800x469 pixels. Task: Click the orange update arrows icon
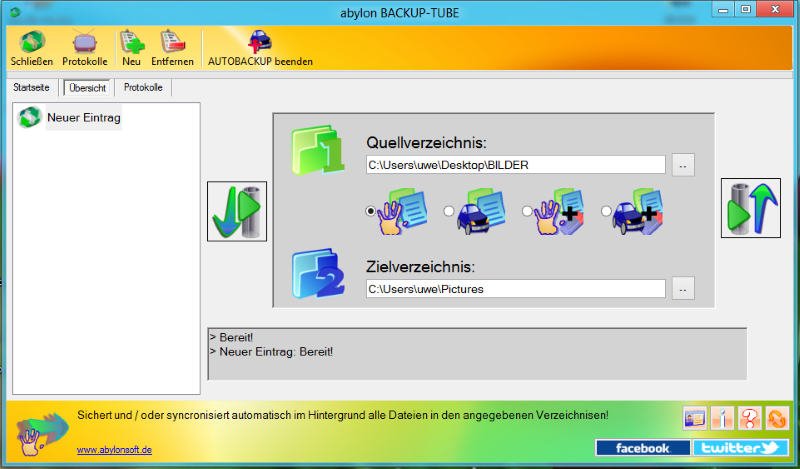[777, 418]
